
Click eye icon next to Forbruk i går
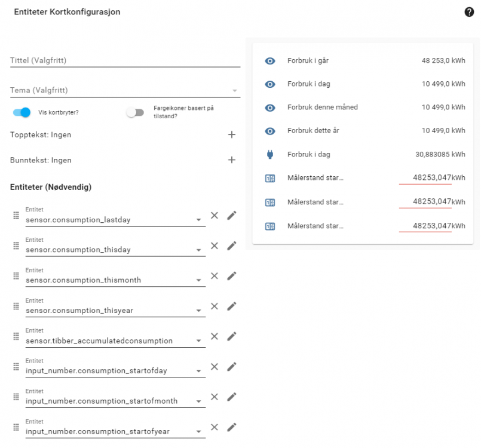[269, 61]
